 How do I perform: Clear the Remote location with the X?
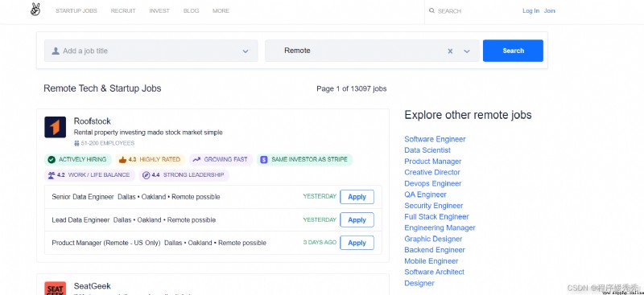click(x=450, y=51)
